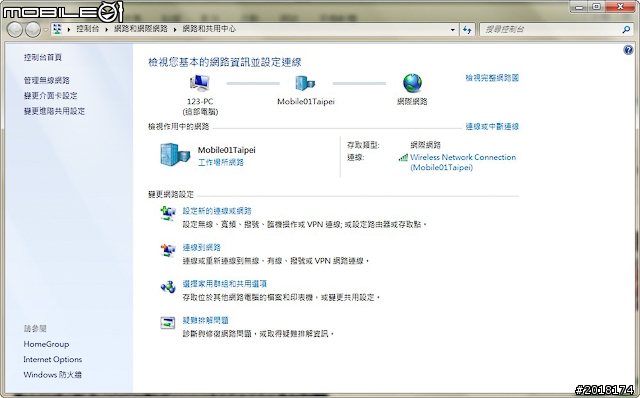The width and height of the screenshot is (640, 398).
Task: Click 123-PC computer name label
Action: [200, 102]
